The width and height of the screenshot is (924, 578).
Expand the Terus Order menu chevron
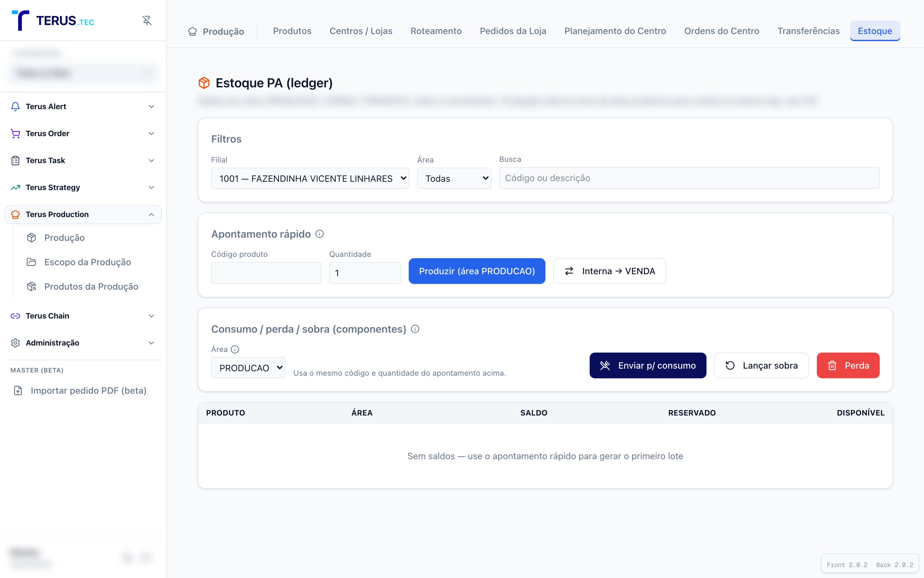click(151, 133)
